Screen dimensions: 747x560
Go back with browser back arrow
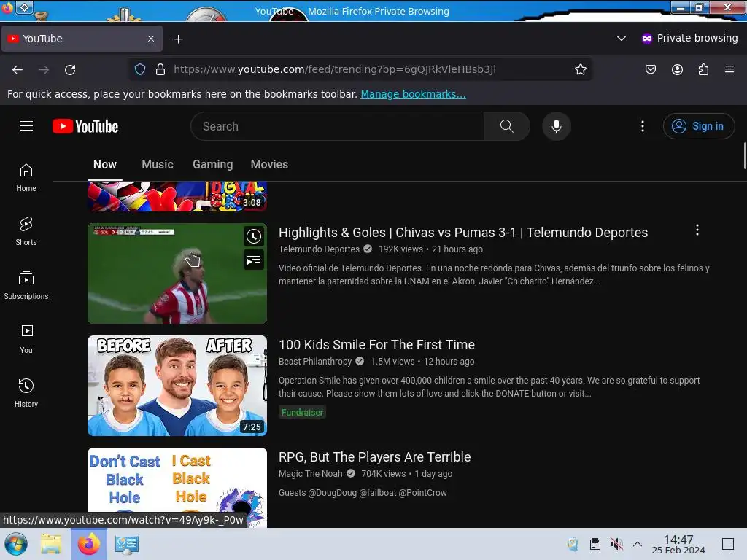(x=18, y=69)
